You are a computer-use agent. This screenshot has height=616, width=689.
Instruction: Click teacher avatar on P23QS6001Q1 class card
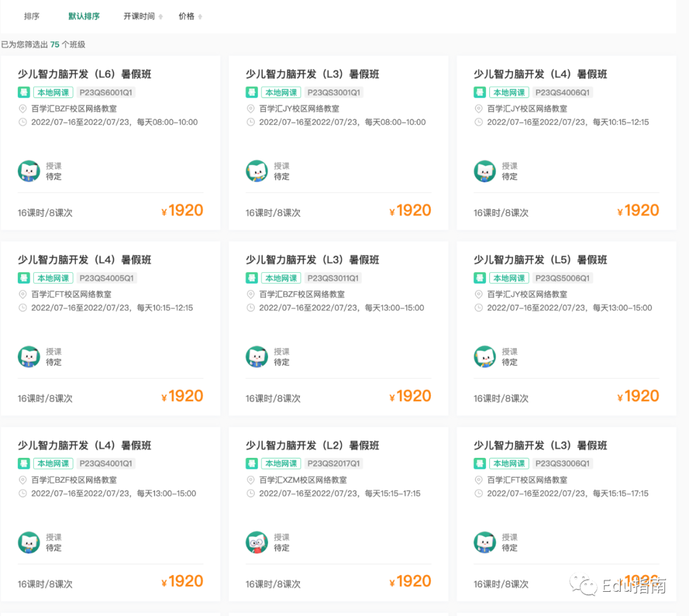pos(29,171)
